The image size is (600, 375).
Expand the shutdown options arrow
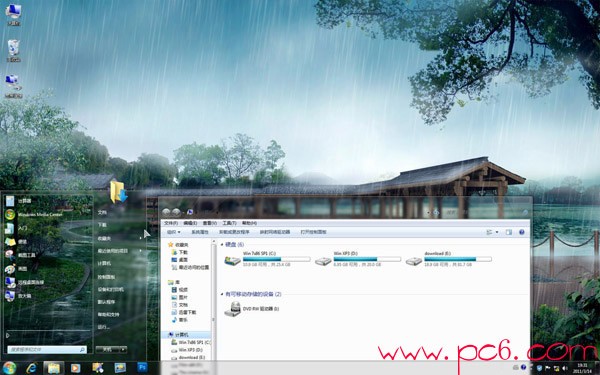coord(123,349)
